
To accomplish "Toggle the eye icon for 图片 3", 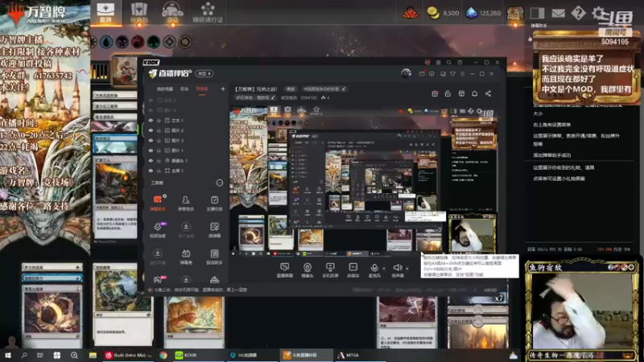I will pyautogui.click(x=151, y=140).
